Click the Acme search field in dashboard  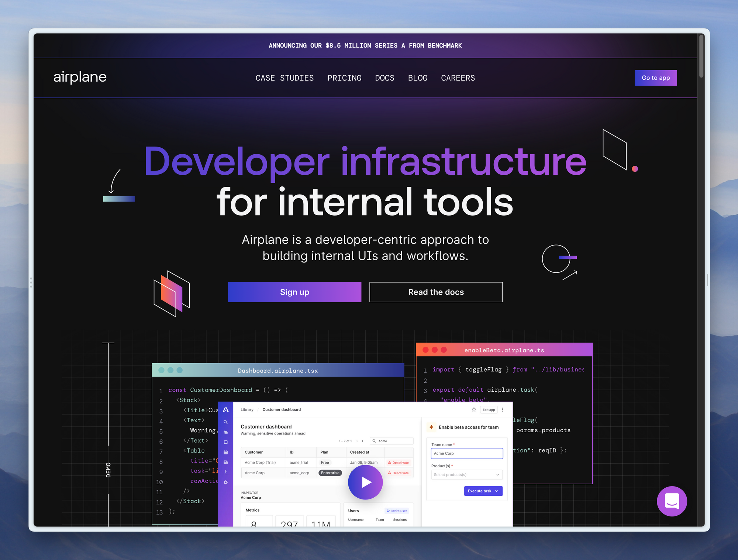tap(392, 441)
